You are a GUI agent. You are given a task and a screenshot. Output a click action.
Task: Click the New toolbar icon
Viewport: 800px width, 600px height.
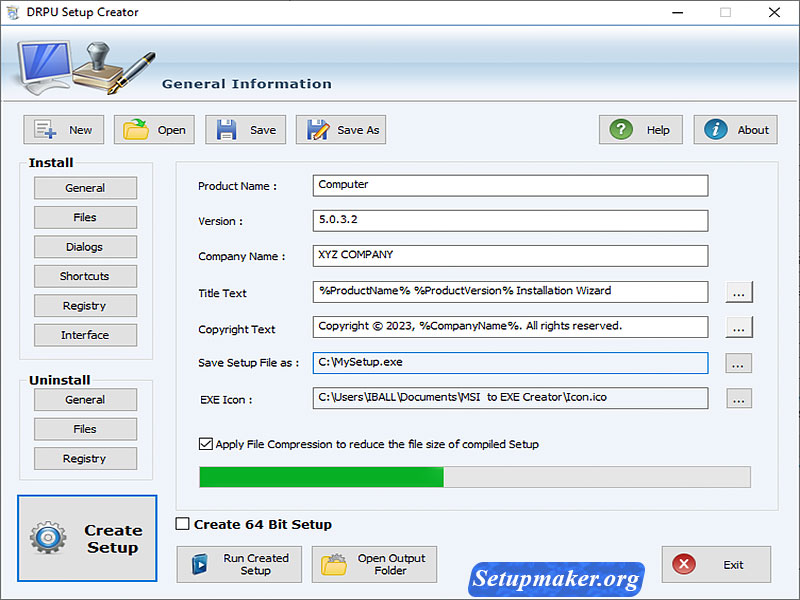[x=42, y=129]
